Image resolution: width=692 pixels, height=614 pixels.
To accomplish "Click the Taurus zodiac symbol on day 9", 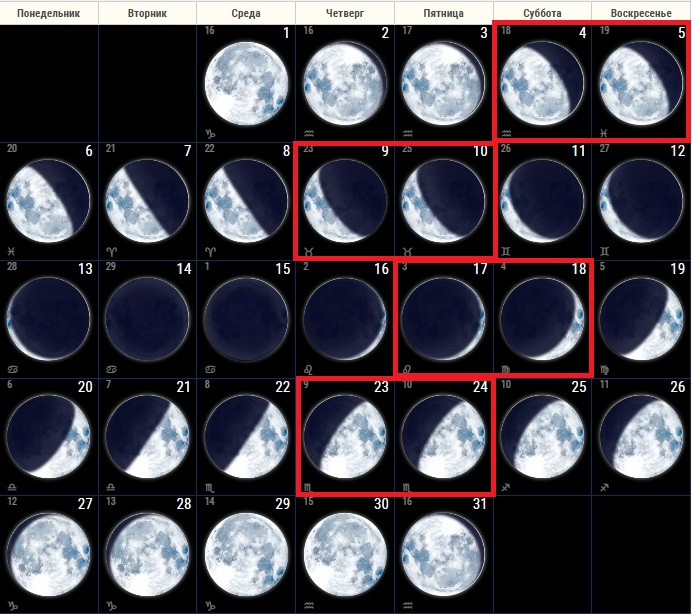I will [x=309, y=252].
